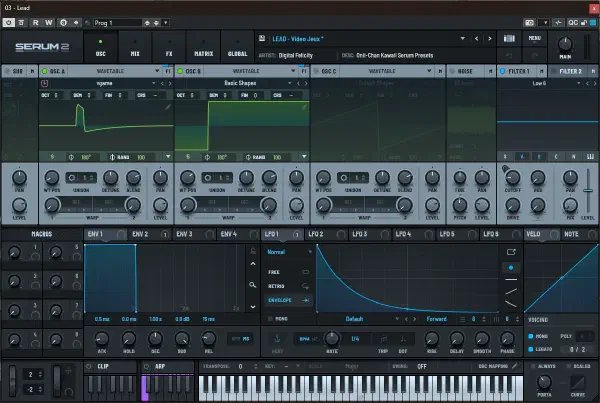
Task: Open the OSC B WAVETABLE type dropdown
Action: click(x=293, y=71)
